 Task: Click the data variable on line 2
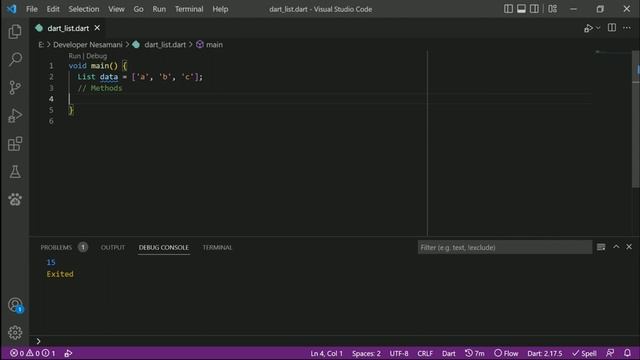coord(109,77)
